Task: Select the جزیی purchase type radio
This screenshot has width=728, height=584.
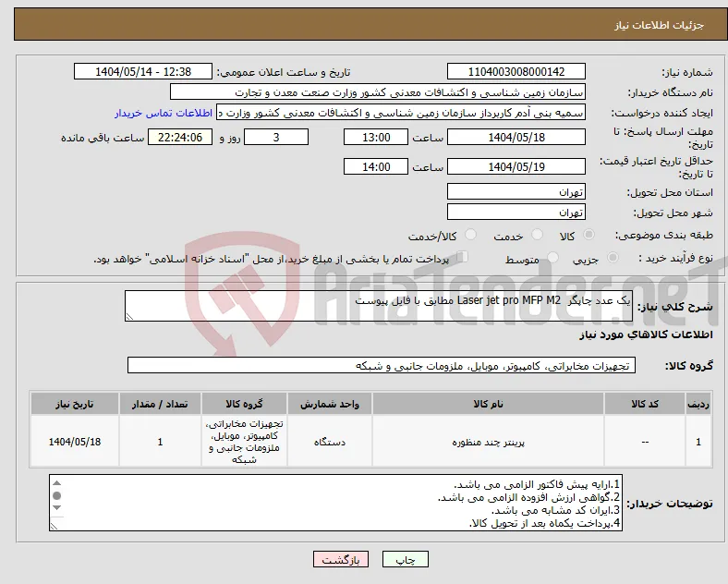Action: (x=613, y=258)
